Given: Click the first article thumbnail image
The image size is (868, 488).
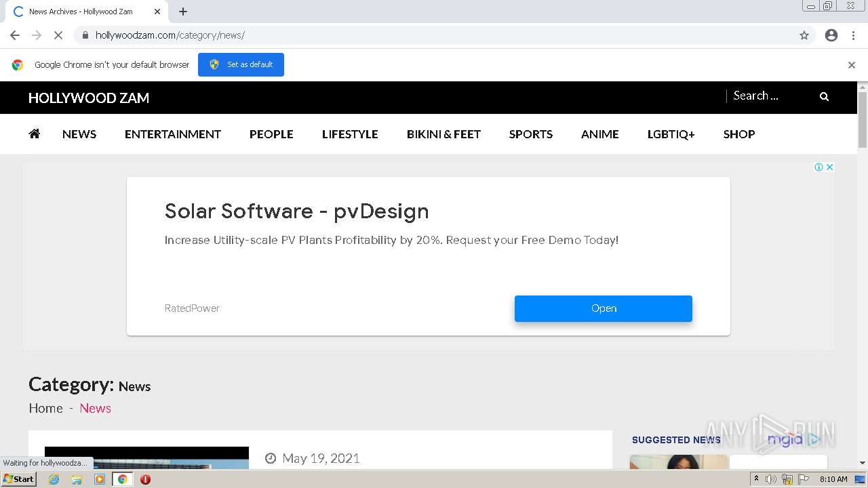Looking at the screenshot, I should [146, 457].
